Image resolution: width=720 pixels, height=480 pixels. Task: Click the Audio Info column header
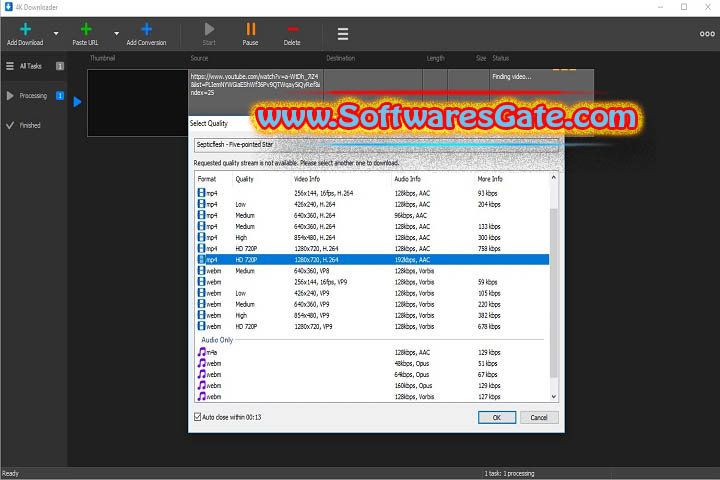click(x=407, y=179)
